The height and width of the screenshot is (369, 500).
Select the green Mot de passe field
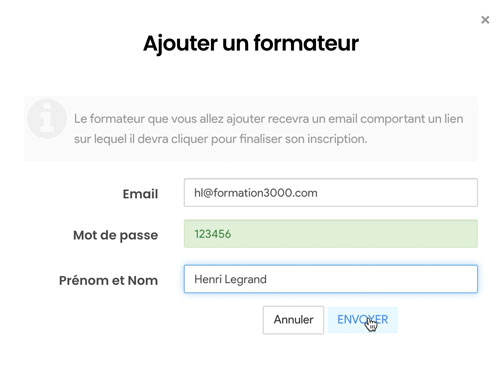click(x=331, y=234)
